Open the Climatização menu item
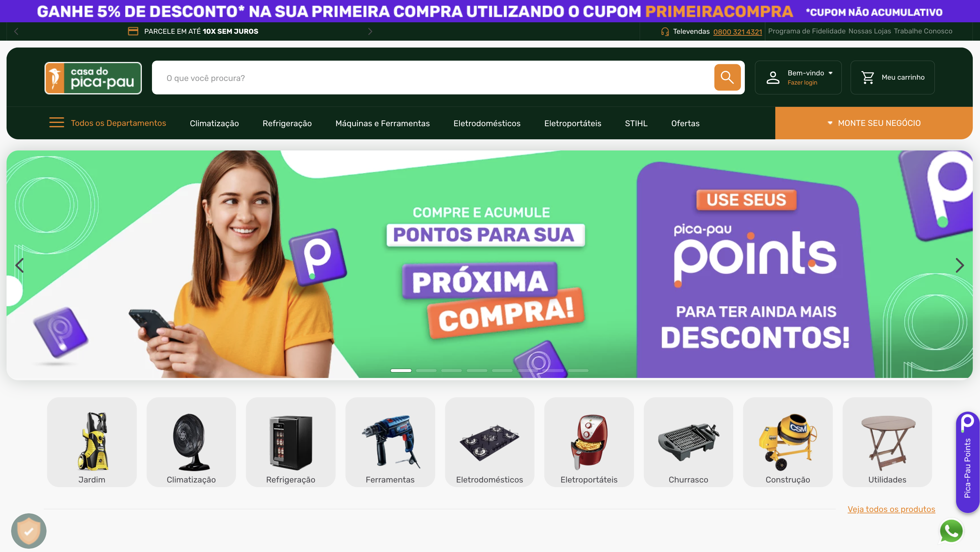 click(214, 123)
